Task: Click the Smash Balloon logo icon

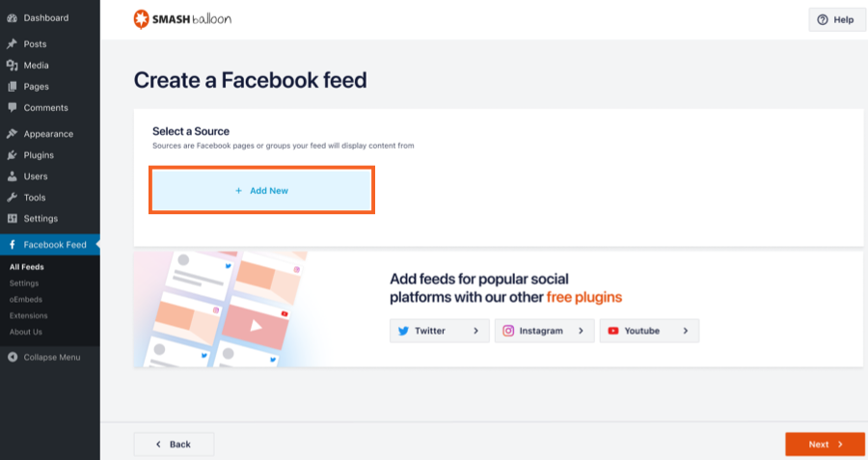Action: click(142, 18)
